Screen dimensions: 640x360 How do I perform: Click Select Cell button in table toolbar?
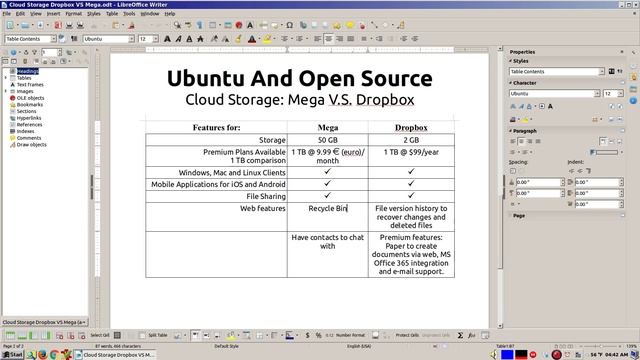click(x=100, y=335)
